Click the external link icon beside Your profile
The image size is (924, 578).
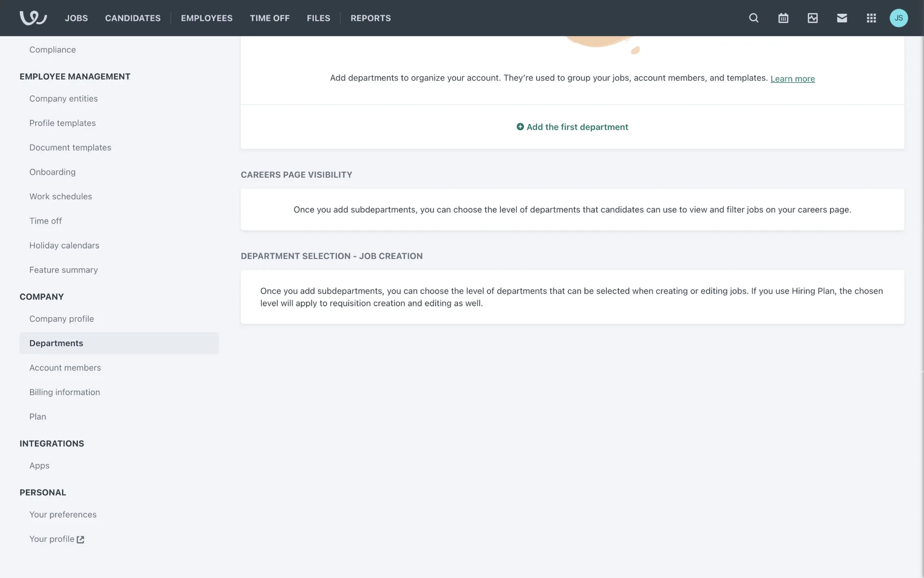point(80,539)
